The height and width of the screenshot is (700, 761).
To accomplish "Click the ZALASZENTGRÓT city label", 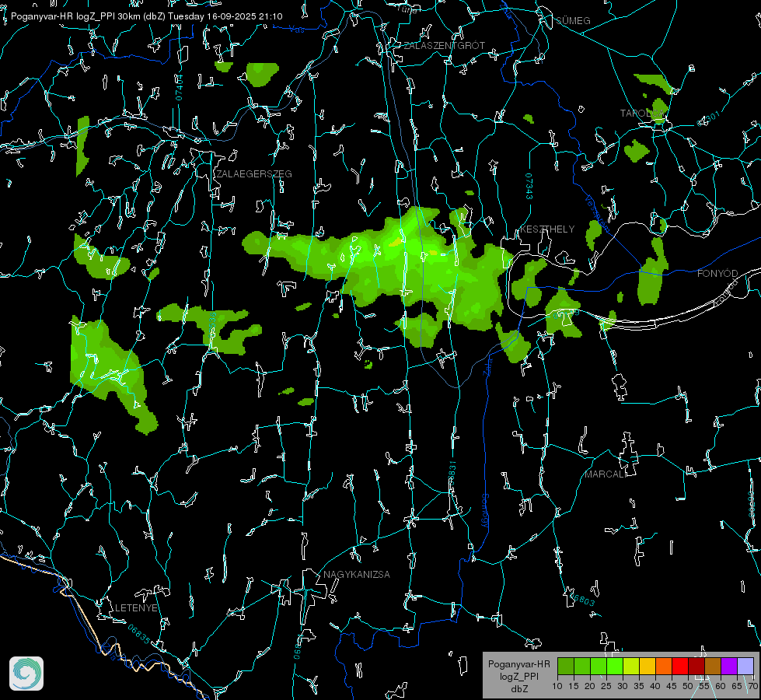I will pos(444,46).
